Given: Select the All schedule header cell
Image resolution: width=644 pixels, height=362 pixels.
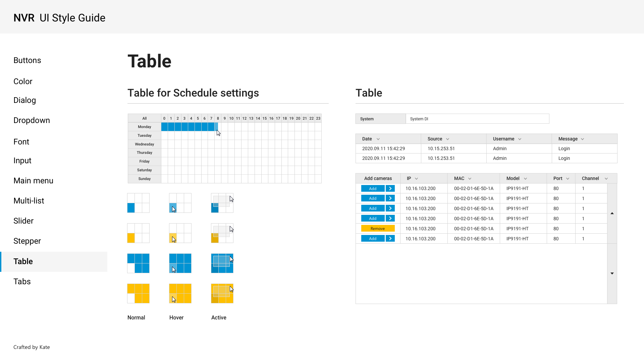Looking at the screenshot, I should tap(144, 118).
